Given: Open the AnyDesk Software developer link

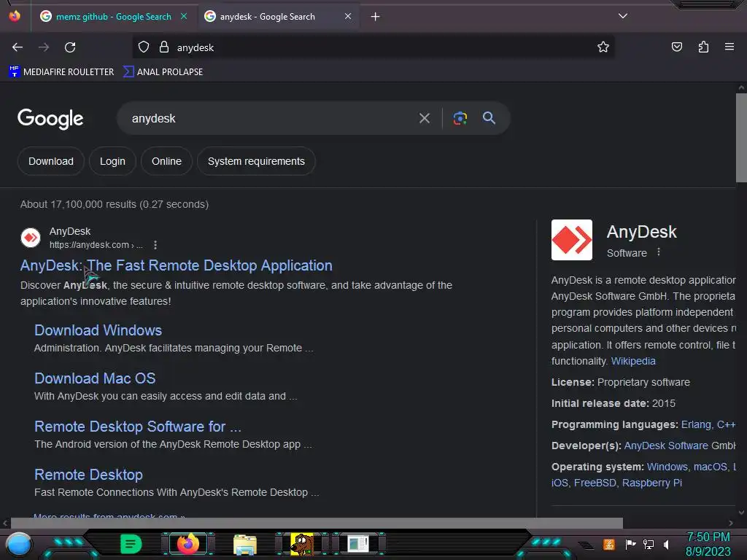Looking at the screenshot, I should click(666, 446).
